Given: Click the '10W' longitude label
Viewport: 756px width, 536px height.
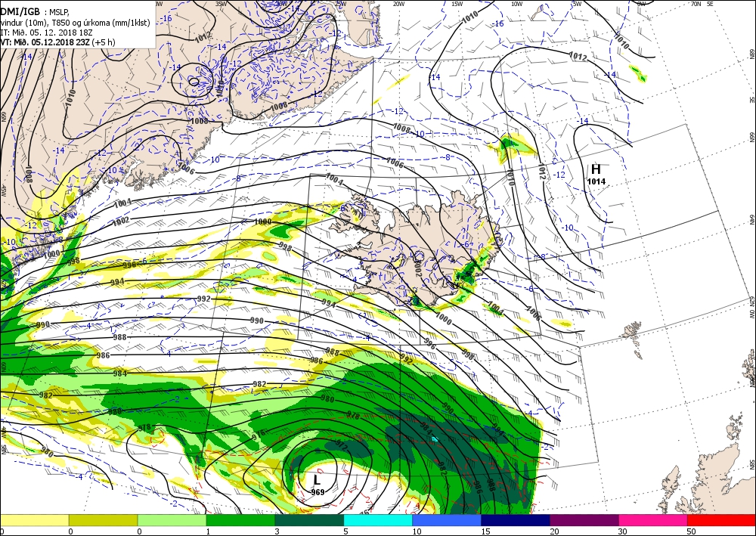Looking at the screenshot, I should 516,4.
